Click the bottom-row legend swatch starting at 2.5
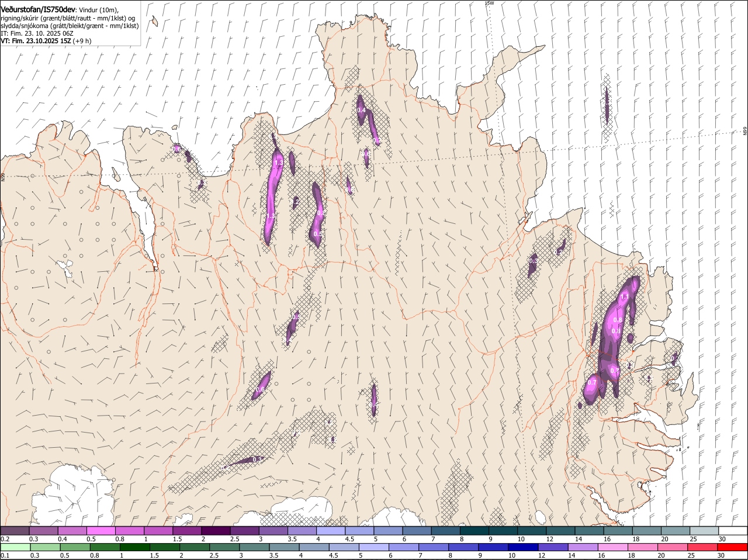 click(224, 547)
